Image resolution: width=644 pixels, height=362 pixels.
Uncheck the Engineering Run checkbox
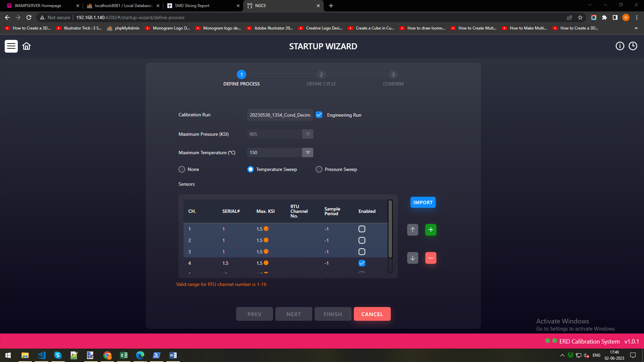click(319, 115)
